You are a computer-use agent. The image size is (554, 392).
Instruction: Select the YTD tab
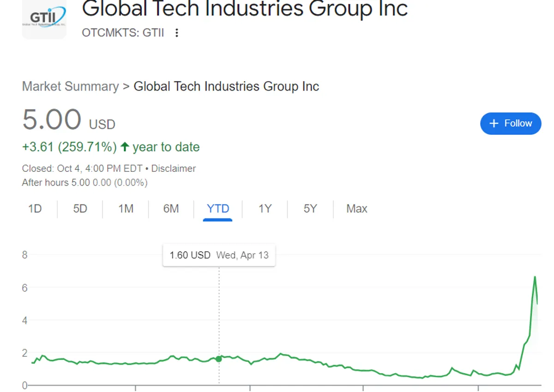click(218, 209)
